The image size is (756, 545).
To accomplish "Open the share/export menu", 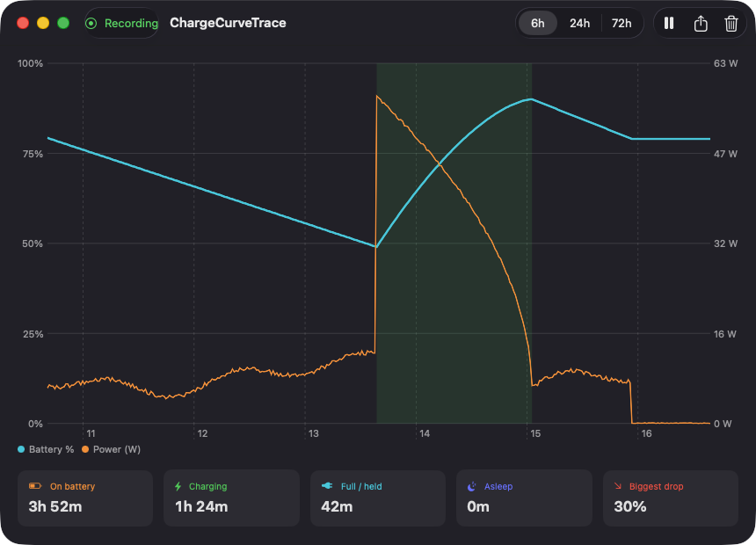I will pos(701,23).
